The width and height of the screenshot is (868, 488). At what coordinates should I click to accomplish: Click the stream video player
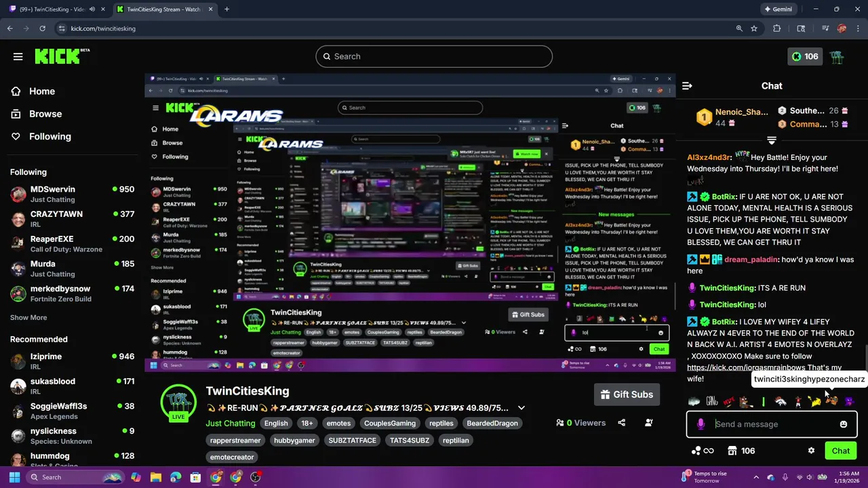tap(410, 222)
